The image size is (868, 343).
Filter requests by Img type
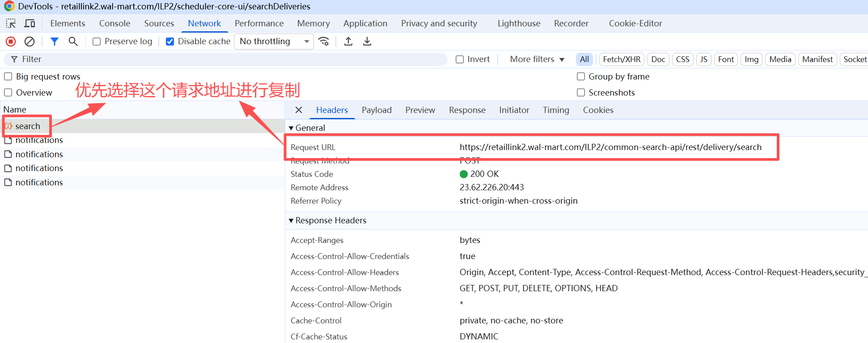[x=752, y=59]
